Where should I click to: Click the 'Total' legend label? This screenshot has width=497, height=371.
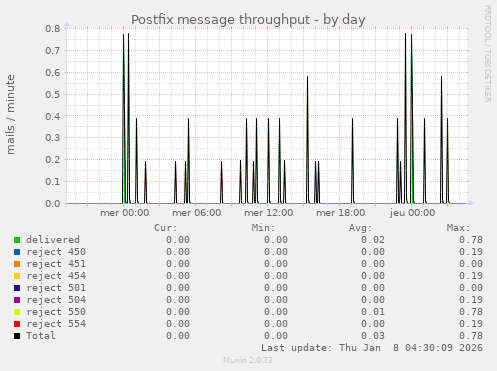pos(41,336)
